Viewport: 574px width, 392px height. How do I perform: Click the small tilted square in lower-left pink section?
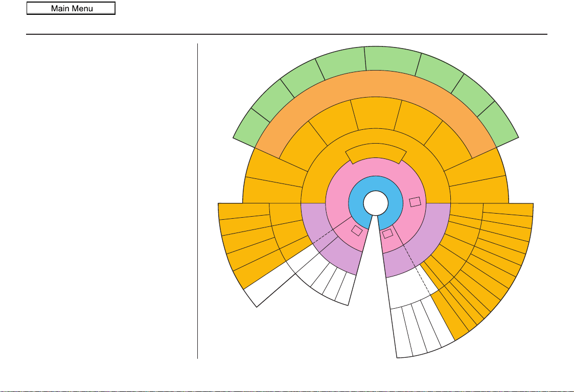point(357,230)
